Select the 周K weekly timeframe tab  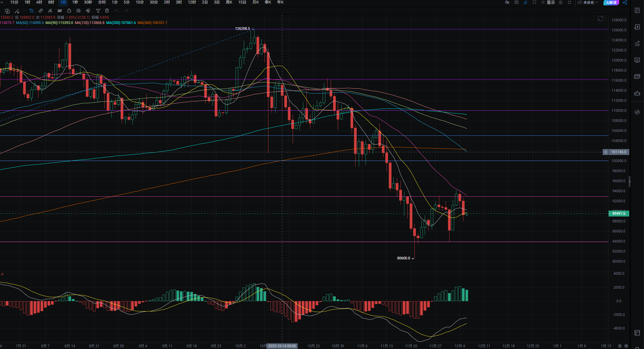[229, 2]
